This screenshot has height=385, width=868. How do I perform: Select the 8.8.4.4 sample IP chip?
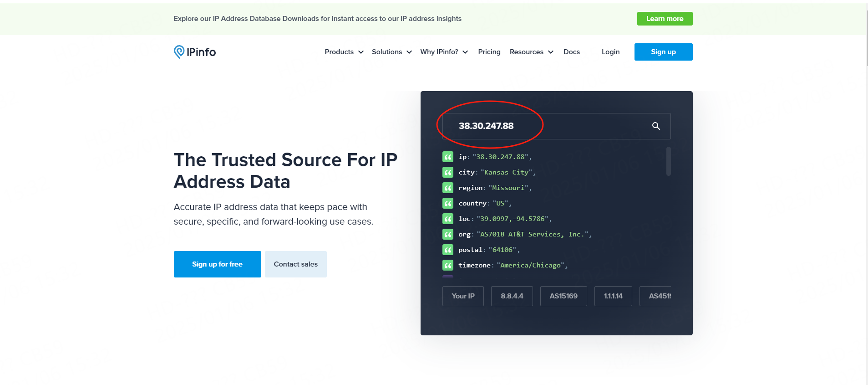click(x=512, y=296)
